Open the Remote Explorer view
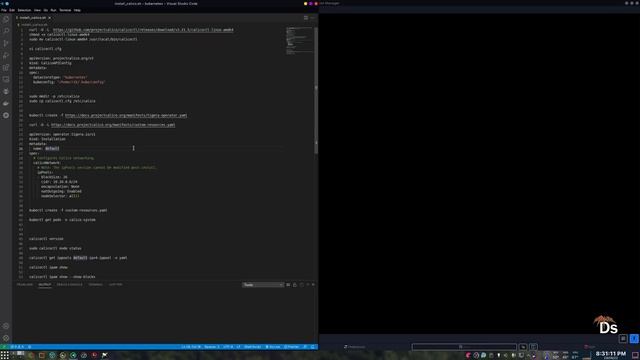This screenshot has height=360, width=640. coord(6,79)
